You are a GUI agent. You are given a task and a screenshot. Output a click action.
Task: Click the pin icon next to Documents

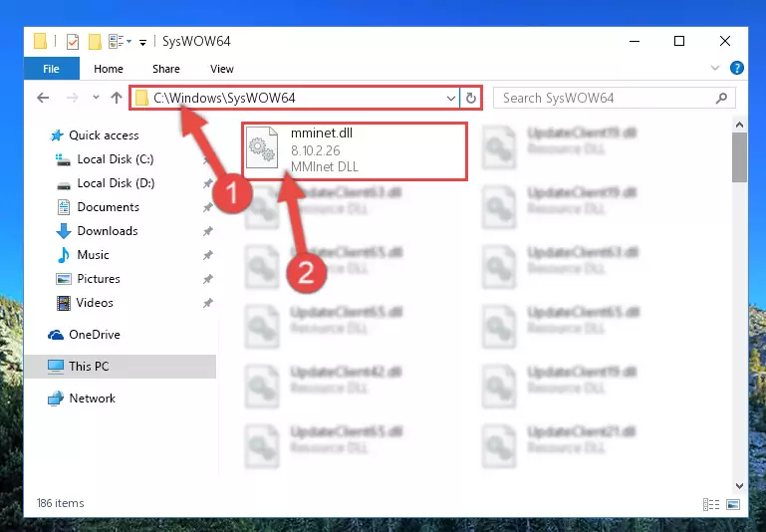(x=207, y=207)
